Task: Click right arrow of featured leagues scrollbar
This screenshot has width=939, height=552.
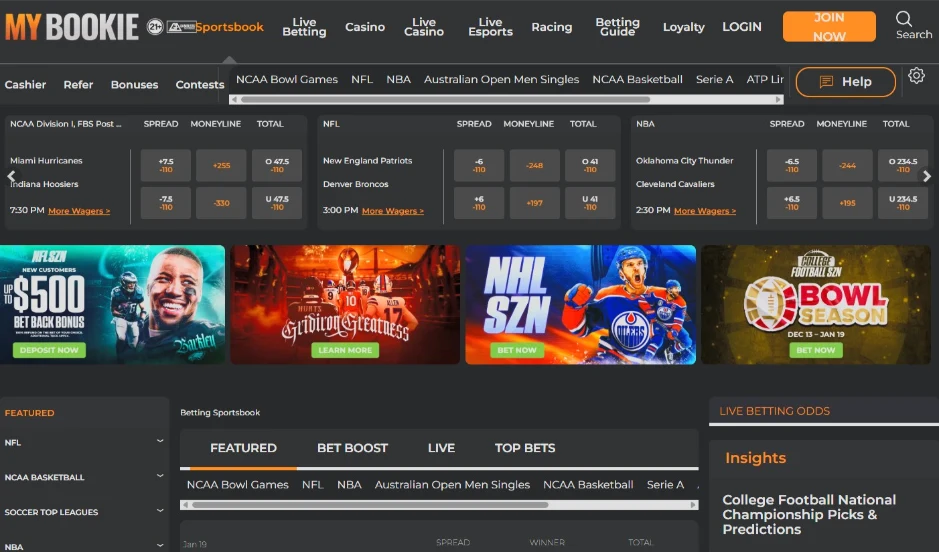Action: [x=693, y=505]
